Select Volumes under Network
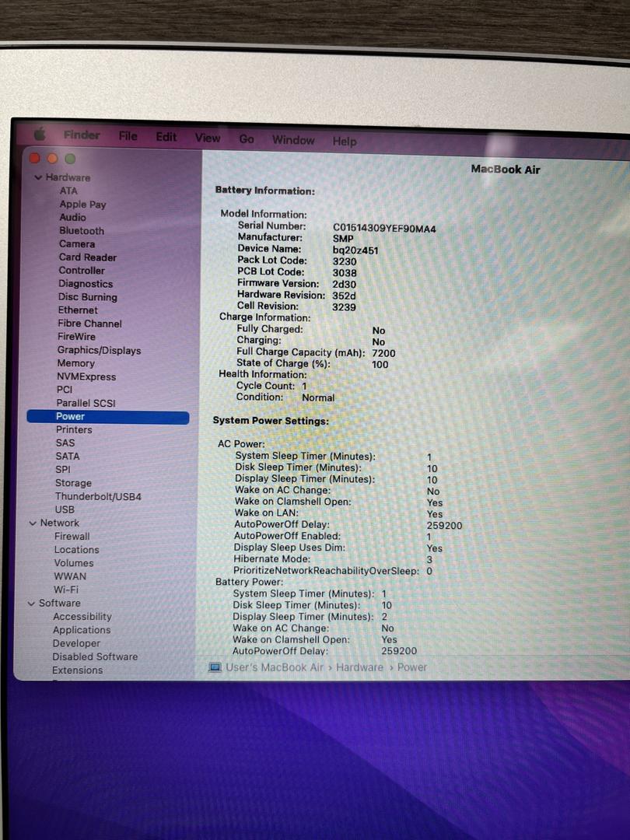Viewport: 630px width, 840px height. (73, 563)
